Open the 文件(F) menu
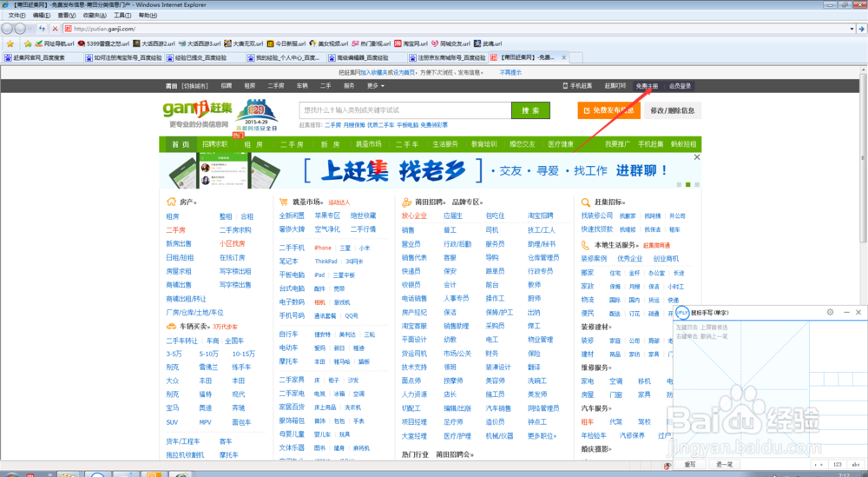The height and width of the screenshot is (477, 868). pyautogui.click(x=16, y=15)
